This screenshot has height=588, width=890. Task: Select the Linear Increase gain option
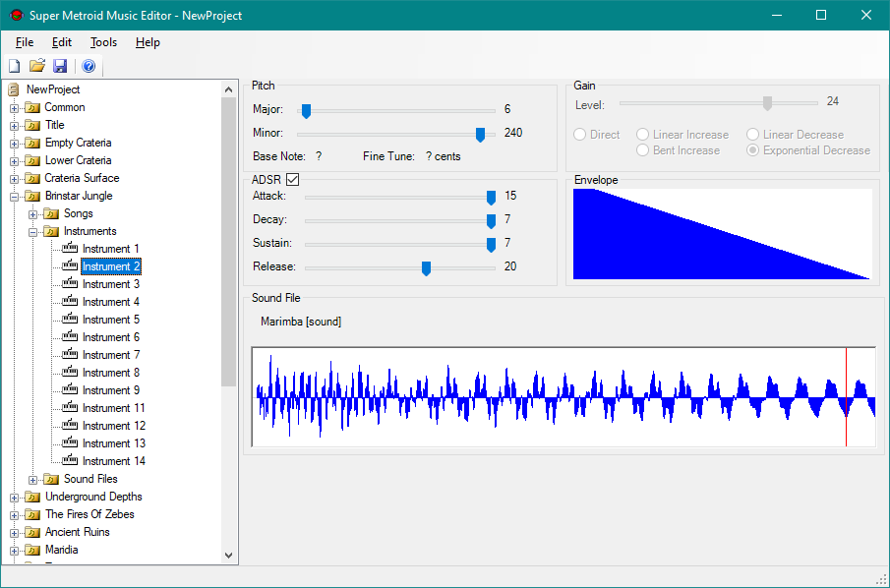tap(642, 135)
